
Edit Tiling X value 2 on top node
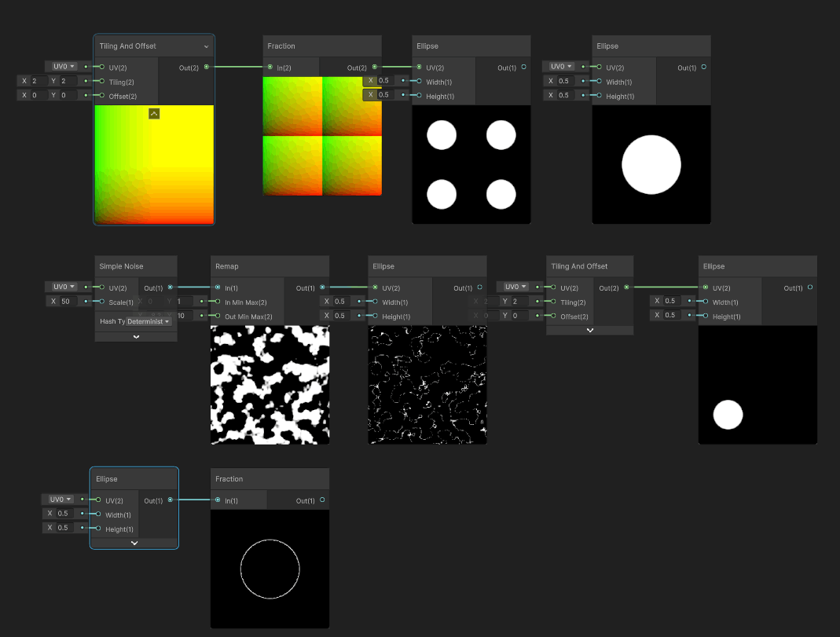tap(39, 81)
